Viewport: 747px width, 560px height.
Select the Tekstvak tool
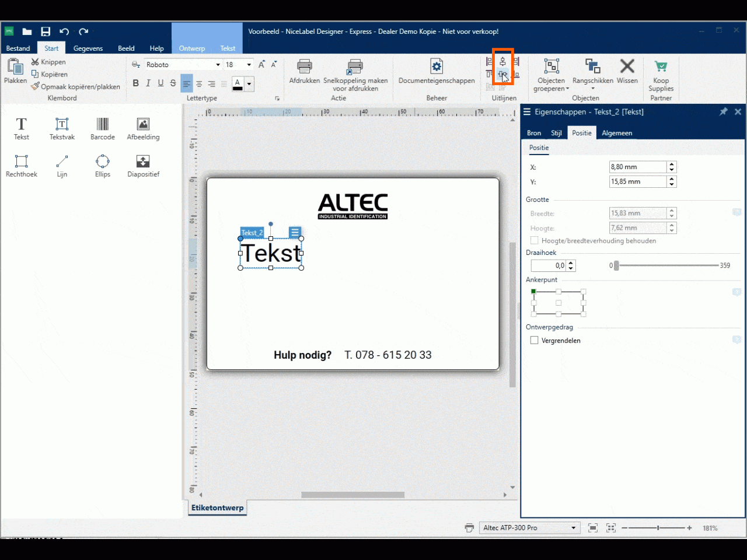(x=62, y=128)
